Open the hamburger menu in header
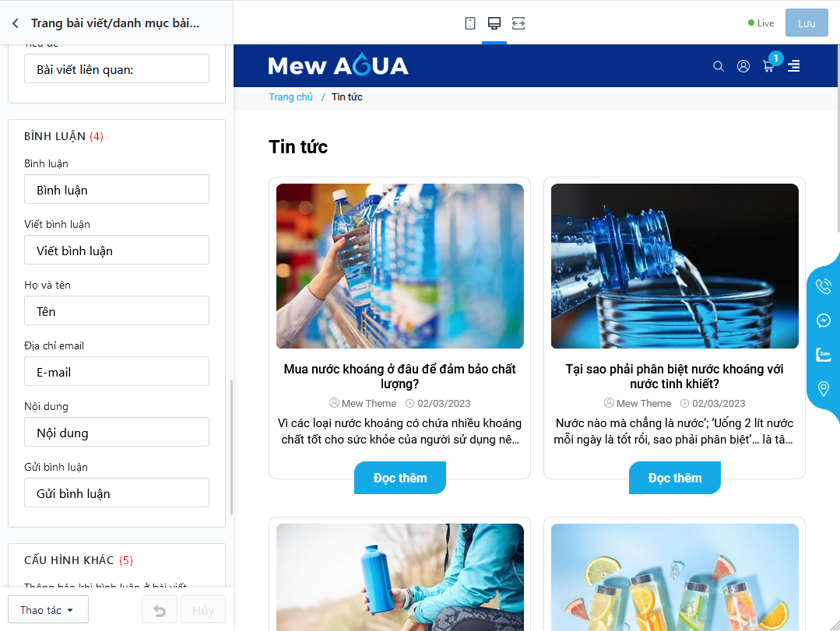The image size is (840, 631). pos(793,66)
